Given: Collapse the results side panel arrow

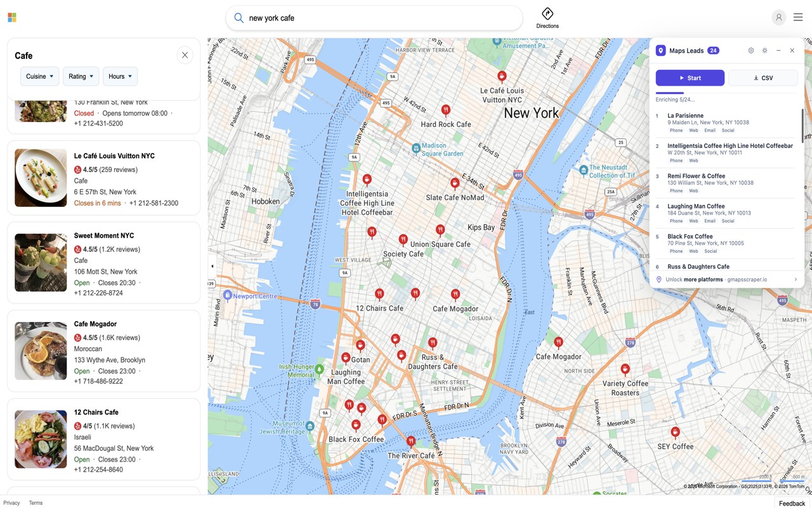Looking at the screenshot, I should 212,266.
